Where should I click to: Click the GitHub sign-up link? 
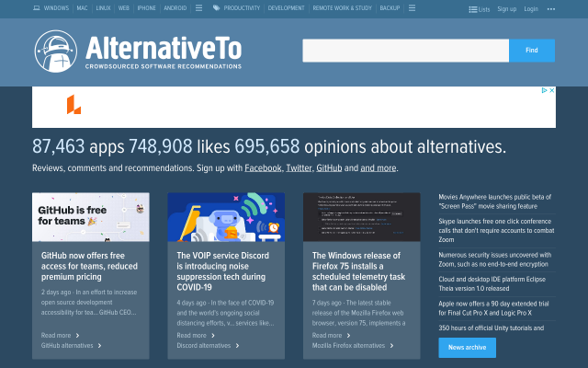[x=329, y=167]
